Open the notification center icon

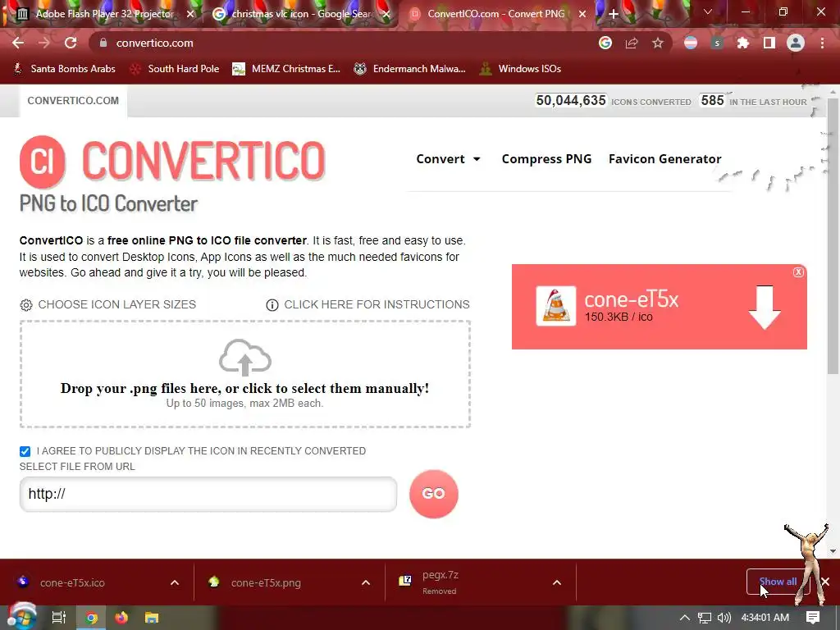(813, 618)
